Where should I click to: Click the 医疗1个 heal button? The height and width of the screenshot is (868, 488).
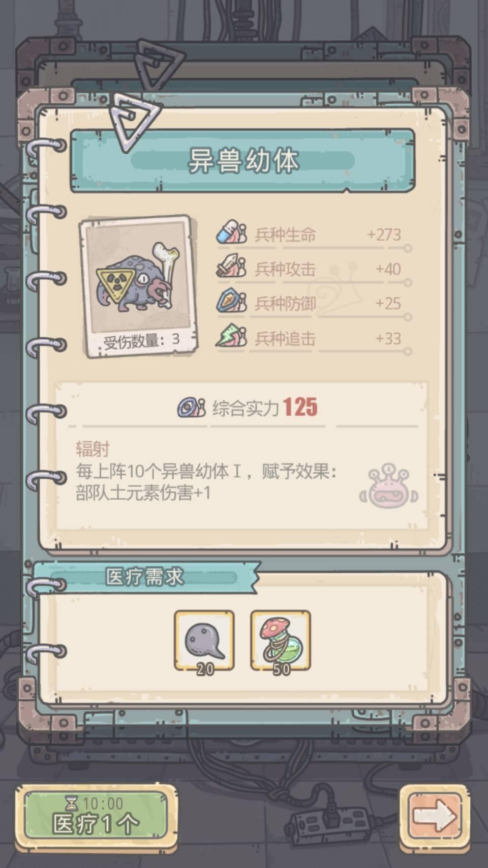96,819
